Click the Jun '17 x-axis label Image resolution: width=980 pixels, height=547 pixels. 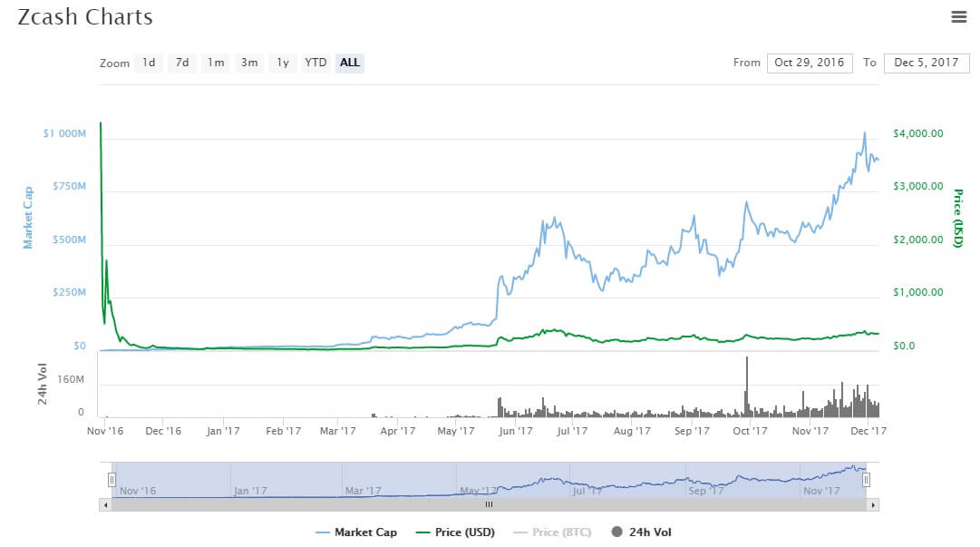point(516,431)
